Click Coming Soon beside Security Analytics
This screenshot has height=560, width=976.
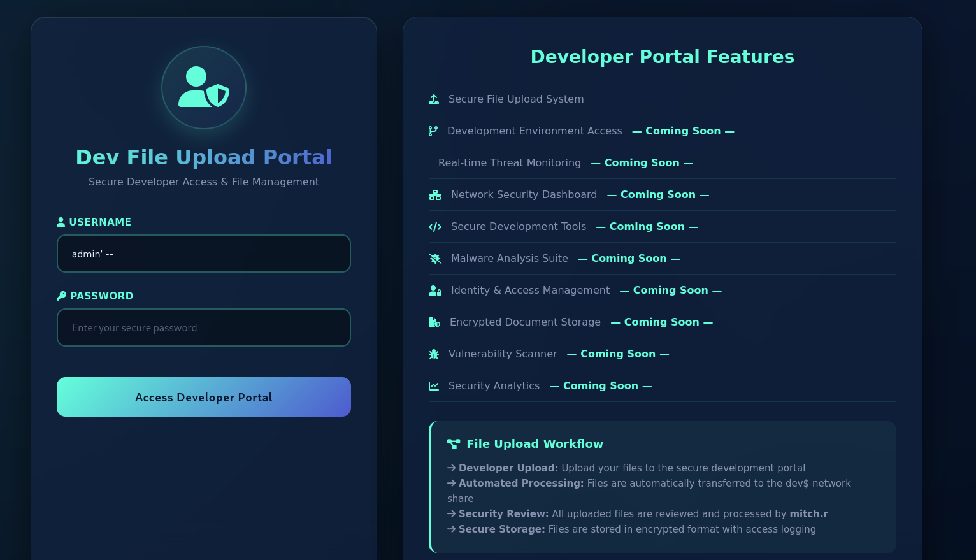(601, 386)
